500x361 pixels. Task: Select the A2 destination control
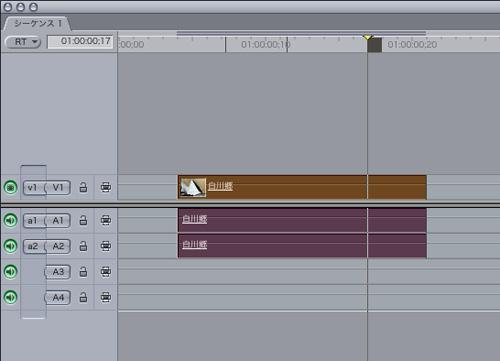[58, 246]
